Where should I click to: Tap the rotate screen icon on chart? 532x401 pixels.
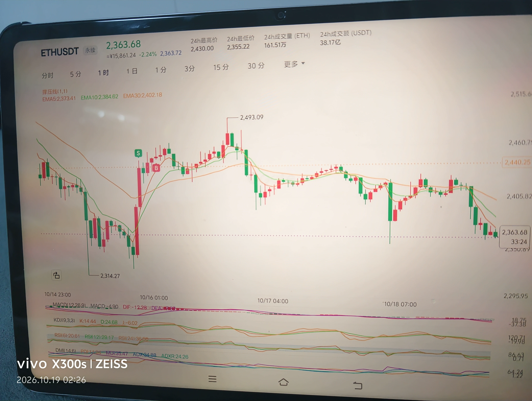(x=56, y=275)
